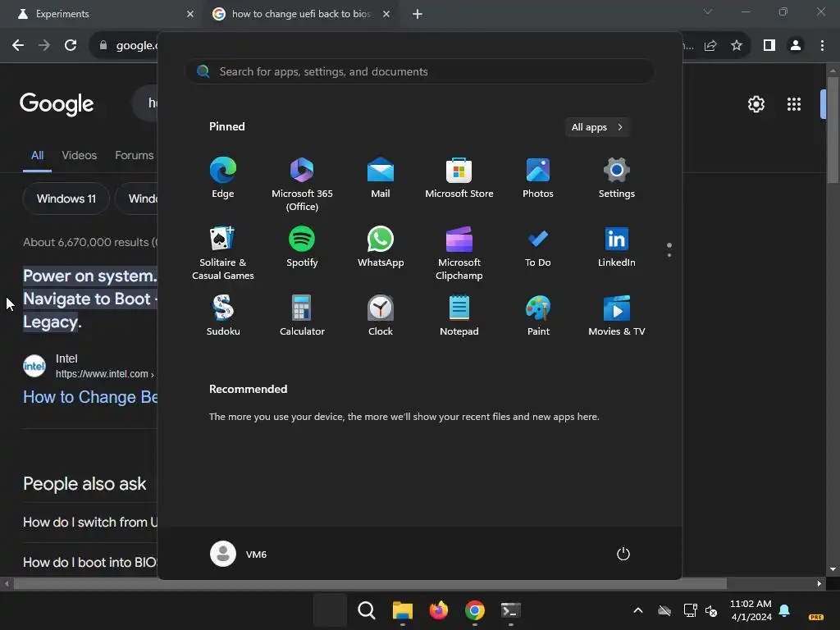840x630 pixels.
Task: Click the Start menu search field
Action: (x=420, y=71)
